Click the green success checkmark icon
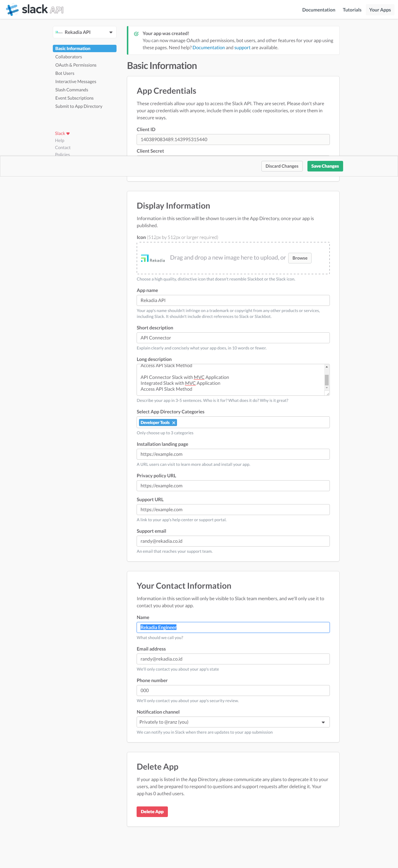This screenshot has width=398, height=868. pyautogui.click(x=136, y=34)
